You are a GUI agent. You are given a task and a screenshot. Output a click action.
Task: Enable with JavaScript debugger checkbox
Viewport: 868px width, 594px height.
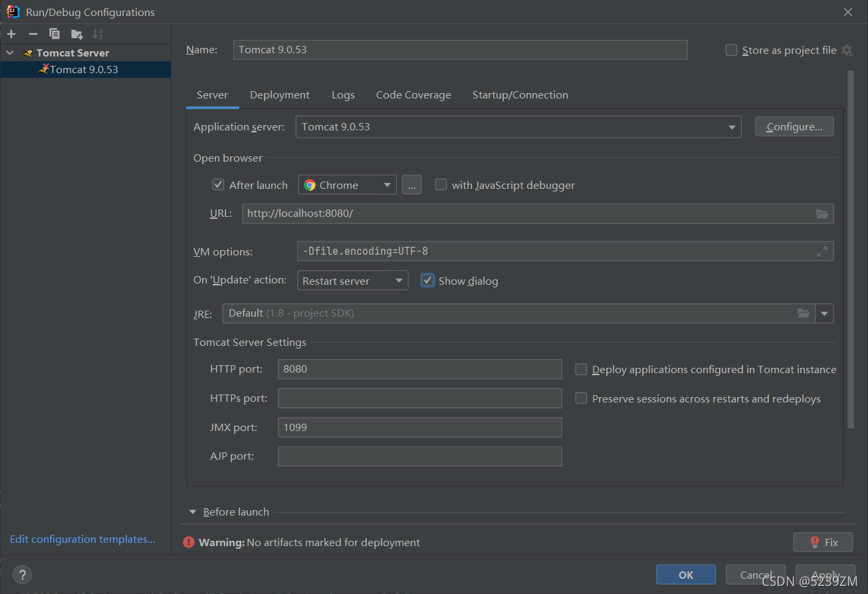coord(441,185)
